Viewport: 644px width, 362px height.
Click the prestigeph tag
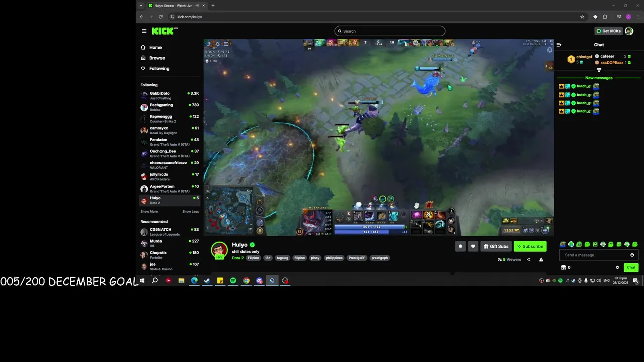380,258
